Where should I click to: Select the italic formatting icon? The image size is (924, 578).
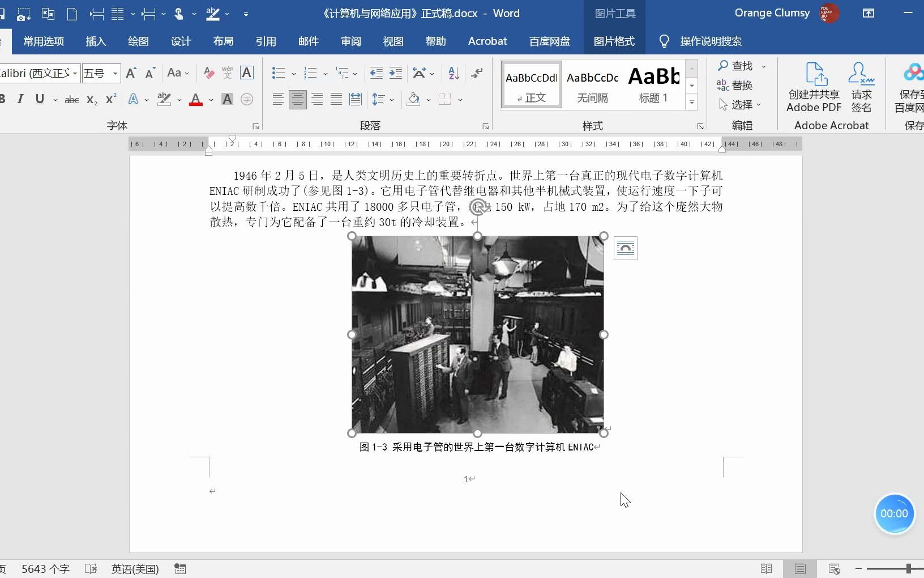(x=20, y=99)
